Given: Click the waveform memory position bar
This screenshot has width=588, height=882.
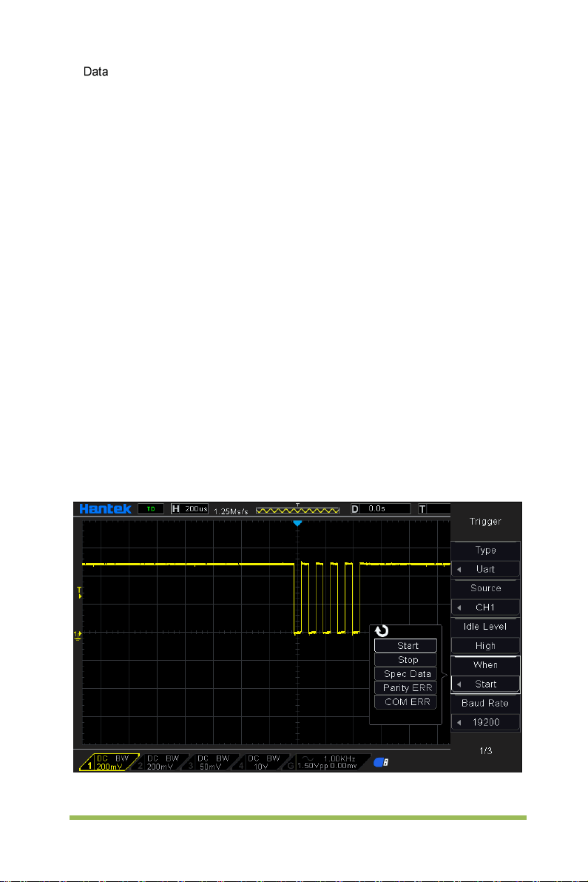Looking at the screenshot, I should click(297, 511).
